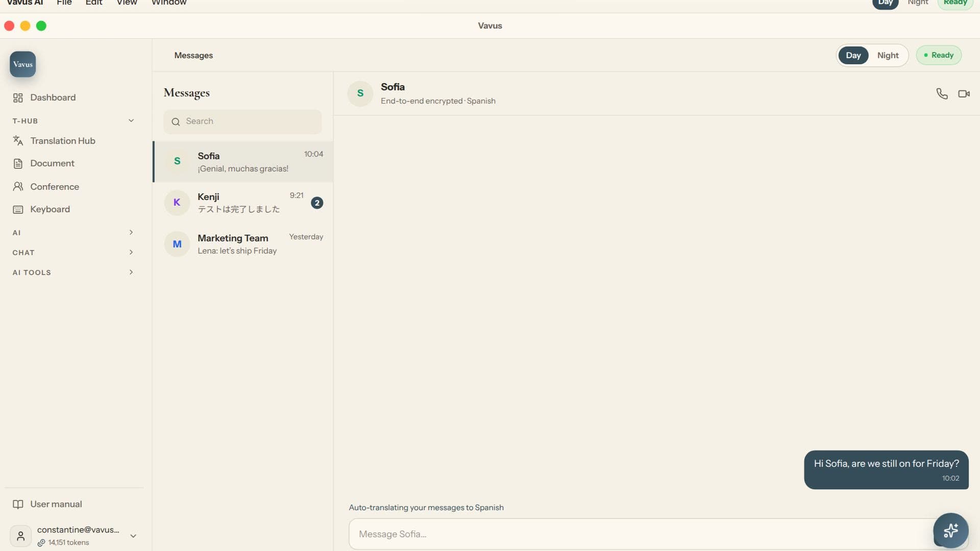
Task: Click the Sofia name in chat header
Action: click(x=393, y=87)
